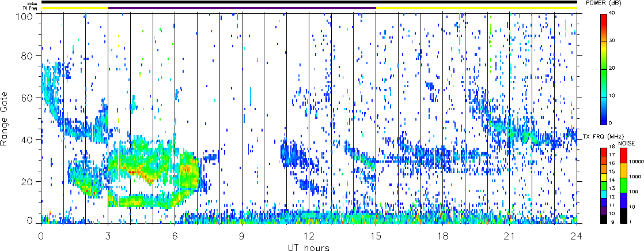This screenshot has width=644, height=251.
Task: Click the 18 label on TX FRQ legend
Action: [x=612, y=146]
